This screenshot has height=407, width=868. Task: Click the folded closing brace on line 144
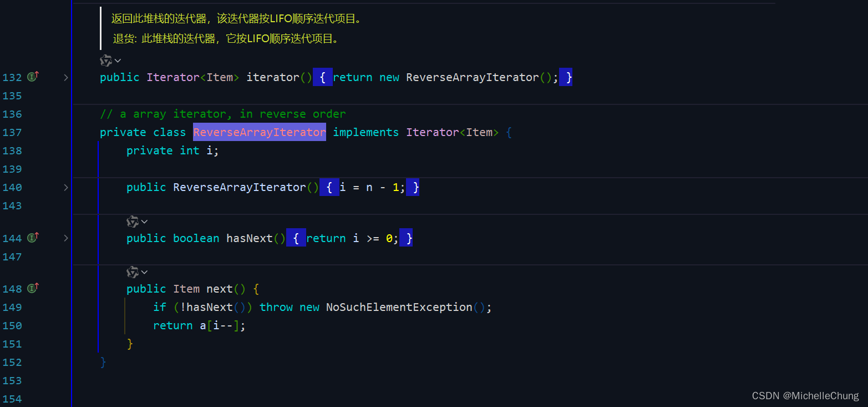pos(407,238)
